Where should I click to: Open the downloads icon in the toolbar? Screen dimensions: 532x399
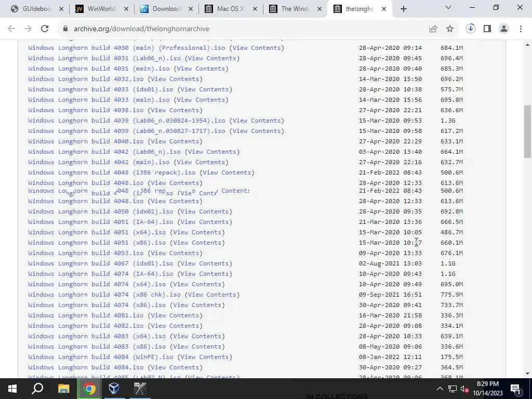click(471, 29)
